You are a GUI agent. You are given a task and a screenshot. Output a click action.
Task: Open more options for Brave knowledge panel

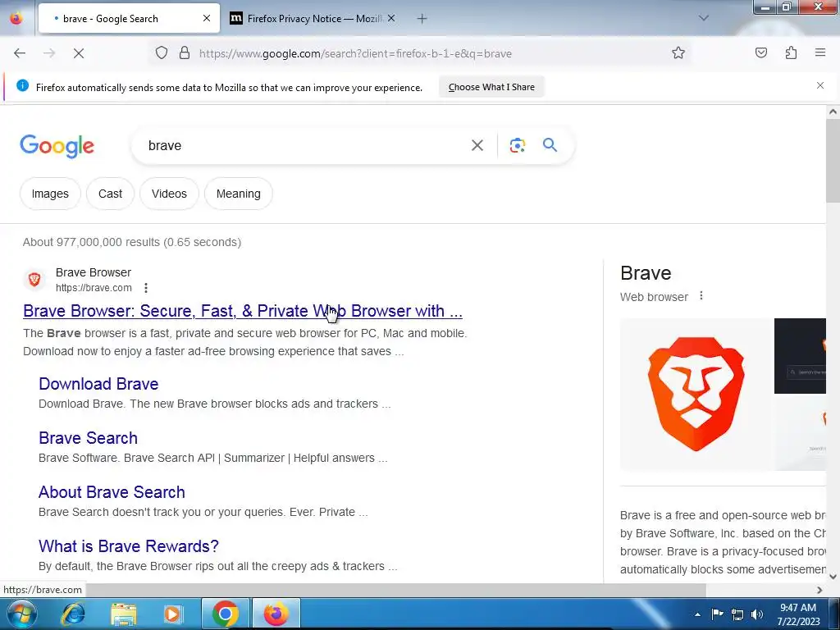(x=701, y=295)
